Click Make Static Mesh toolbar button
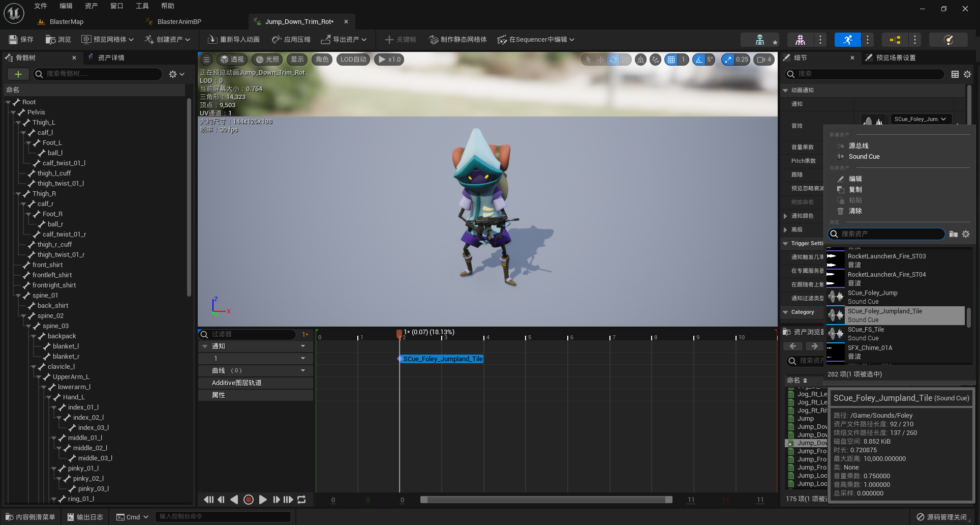 [458, 39]
